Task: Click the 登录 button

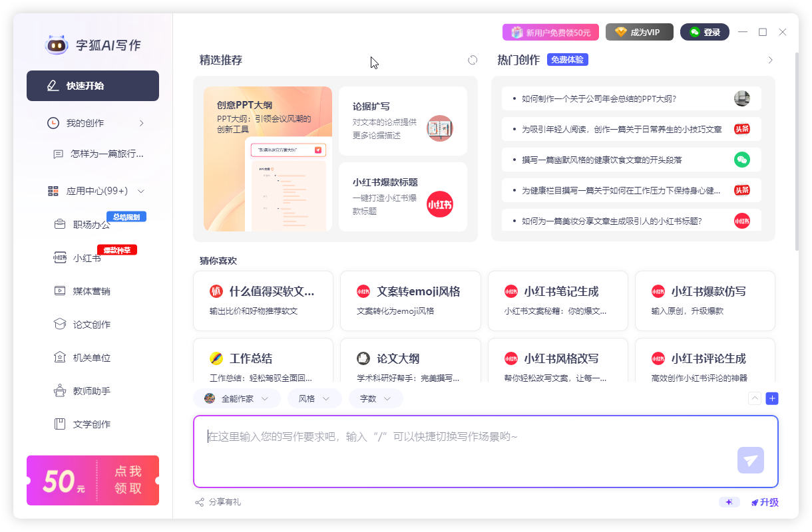Action: [705, 32]
